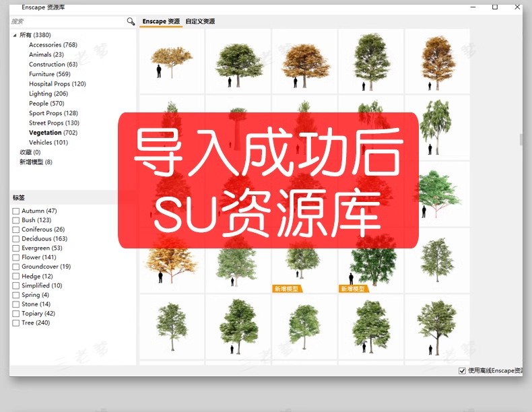
Task: Select Sport Props (128) category
Action: (x=53, y=113)
